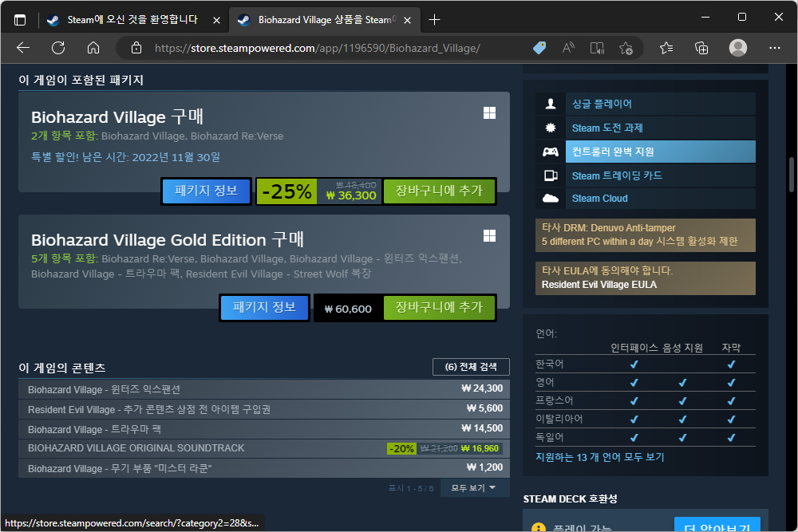Image resolution: width=798 pixels, height=532 pixels.
Task: Add Gold Edition ₩60,600 to cart
Action: pyautogui.click(x=439, y=307)
